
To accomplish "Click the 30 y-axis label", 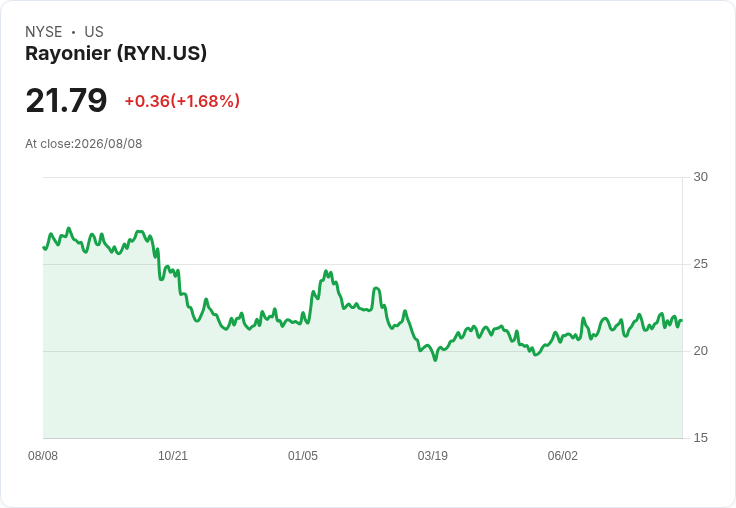I will click(700, 177).
